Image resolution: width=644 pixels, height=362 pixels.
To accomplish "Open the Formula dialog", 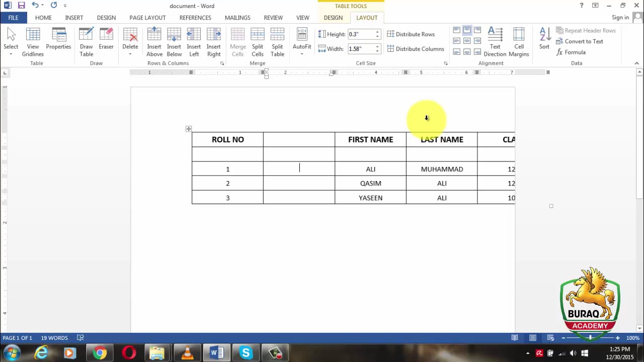I will coord(571,52).
